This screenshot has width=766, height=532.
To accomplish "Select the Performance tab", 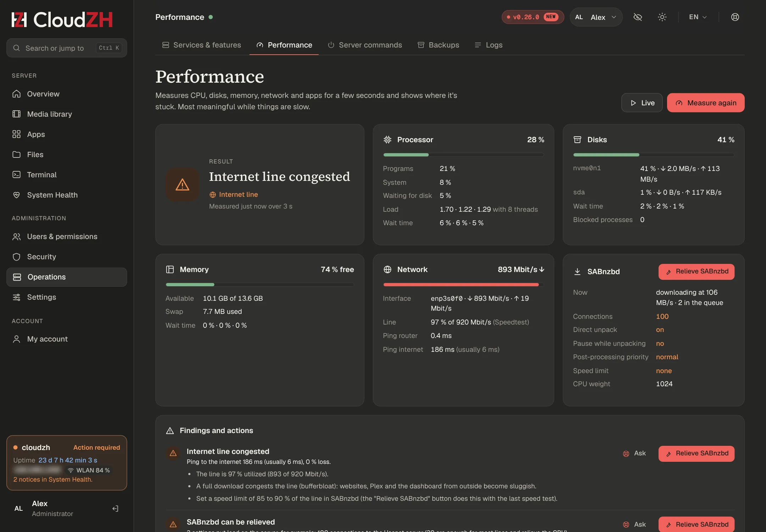I will [284, 45].
